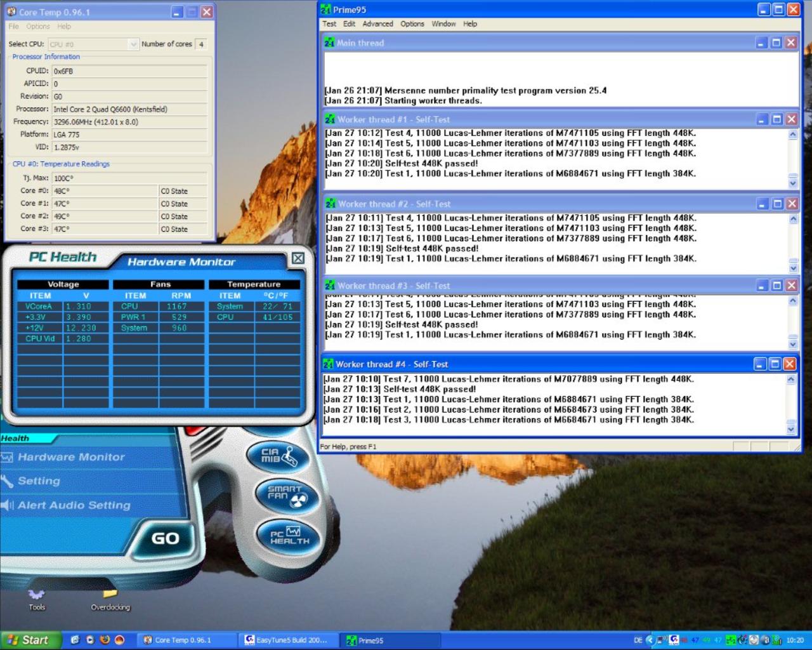Click the DE language indicator in taskbar
Image resolution: width=812 pixels, height=650 pixels.
tap(638, 640)
